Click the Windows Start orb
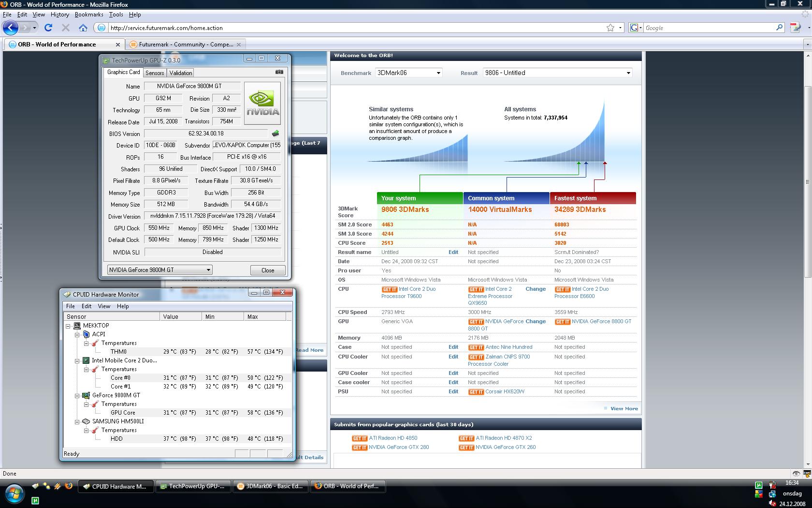 (x=14, y=494)
